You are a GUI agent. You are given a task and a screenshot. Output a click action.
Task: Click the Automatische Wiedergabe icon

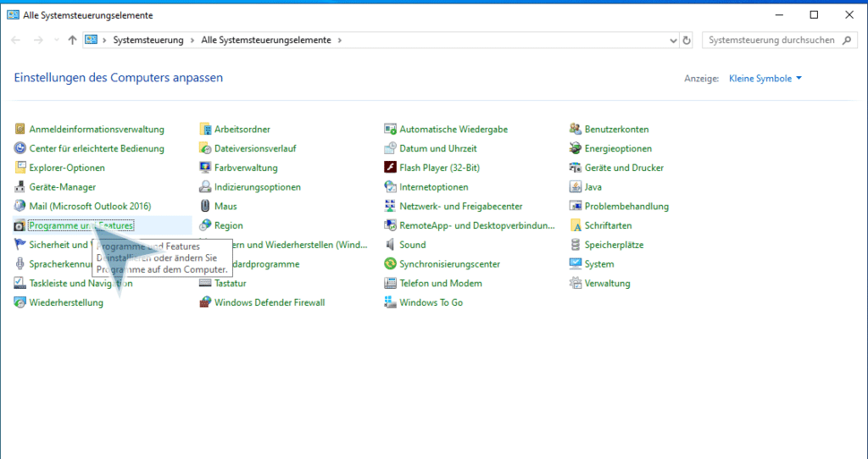tap(390, 129)
